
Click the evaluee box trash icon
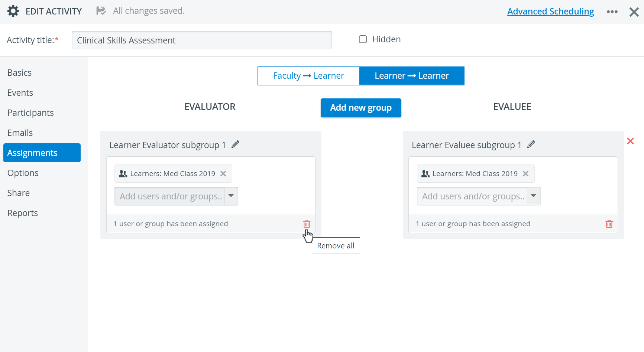(609, 224)
